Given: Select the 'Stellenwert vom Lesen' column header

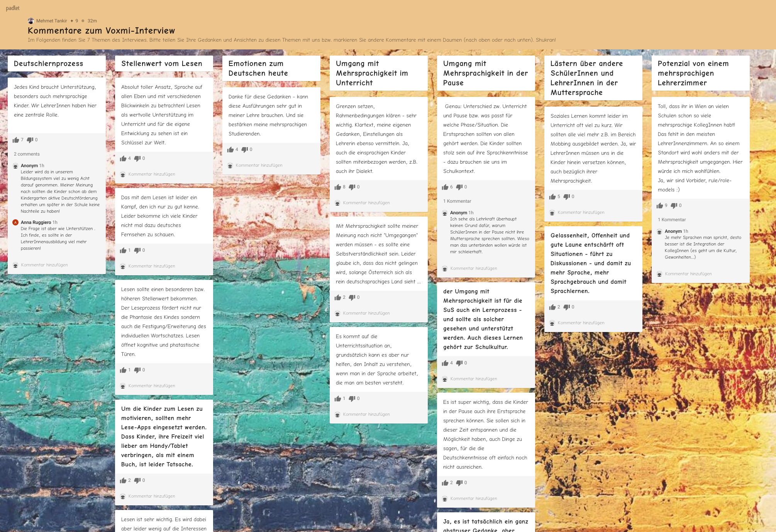Looking at the screenshot, I should pyautogui.click(x=162, y=64).
